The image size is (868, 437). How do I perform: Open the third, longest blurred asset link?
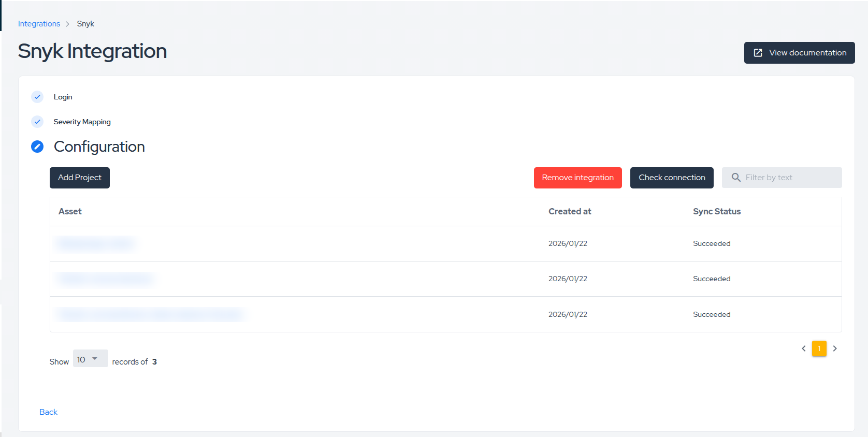pos(151,314)
